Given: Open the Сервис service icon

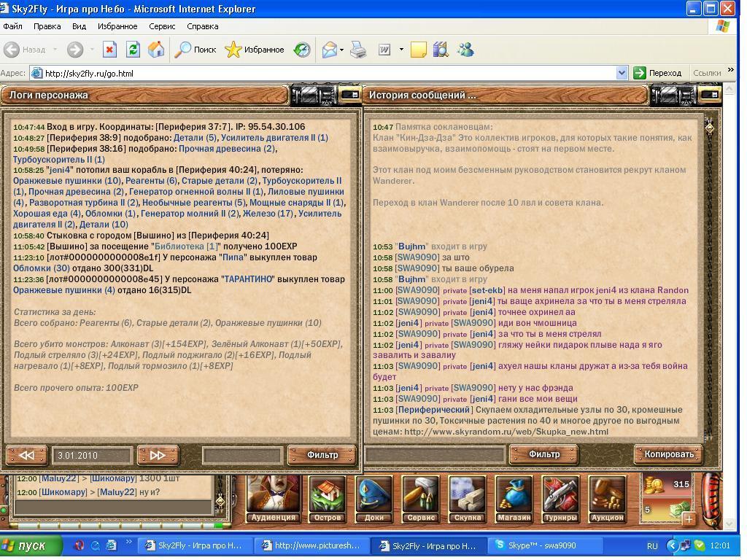Looking at the screenshot, I should point(421,499).
